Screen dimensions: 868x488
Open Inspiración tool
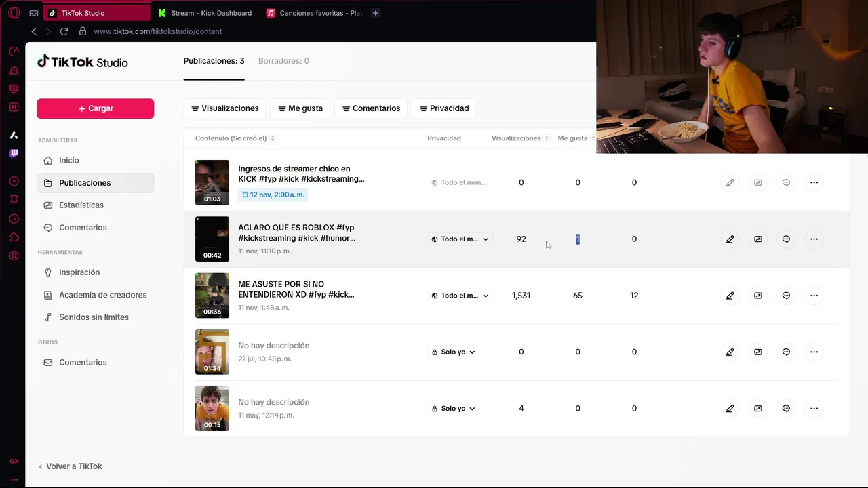(95, 272)
